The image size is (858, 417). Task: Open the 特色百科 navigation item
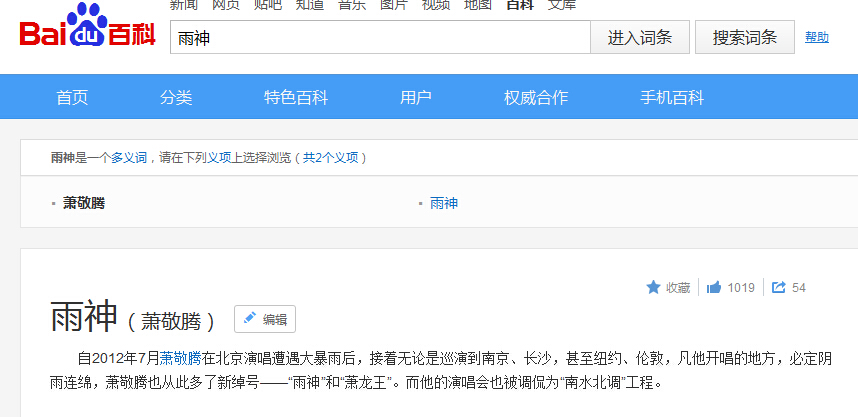[x=296, y=97]
